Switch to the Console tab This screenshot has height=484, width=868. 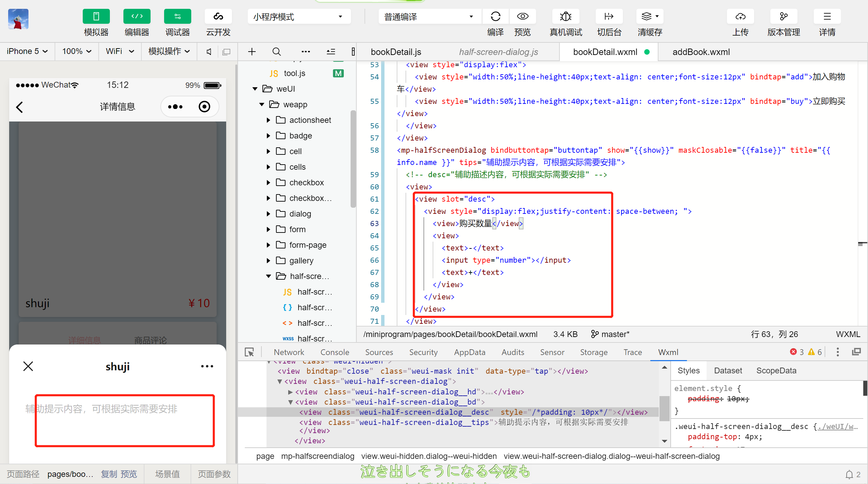click(335, 352)
